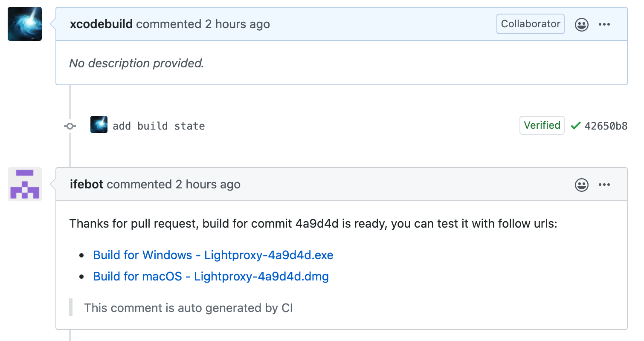Screen dimensions: 644x341
Task: Click ifebot comment's "2 hours ago" timestamp
Action: 208,185
